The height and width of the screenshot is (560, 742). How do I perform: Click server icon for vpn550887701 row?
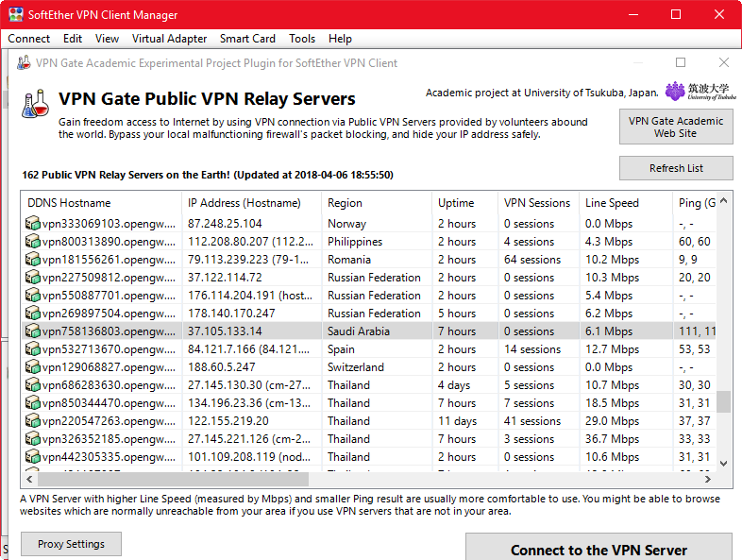(x=33, y=295)
